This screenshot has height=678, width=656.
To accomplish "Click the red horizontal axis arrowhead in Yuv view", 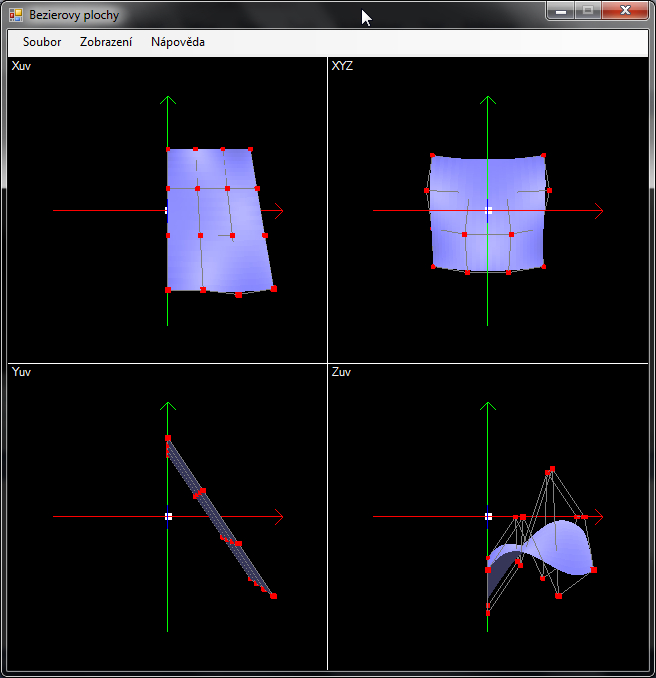I will point(278,516).
